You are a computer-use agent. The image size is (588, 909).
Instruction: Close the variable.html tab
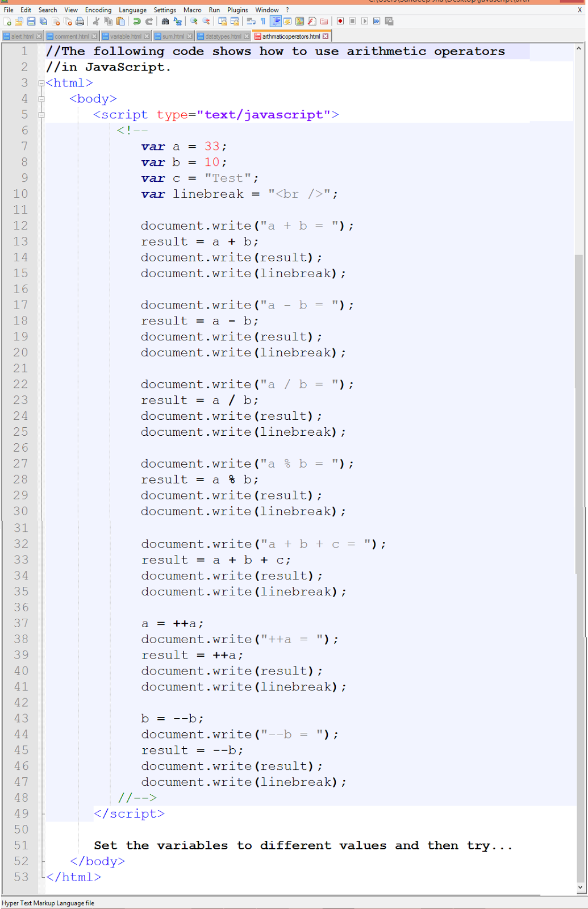pyautogui.click(x=147, y=36)
